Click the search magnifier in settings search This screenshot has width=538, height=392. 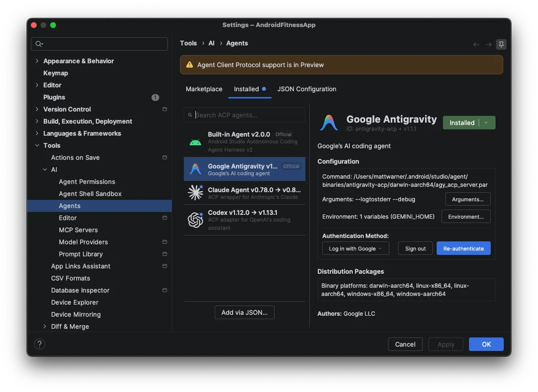coord(39,43)
